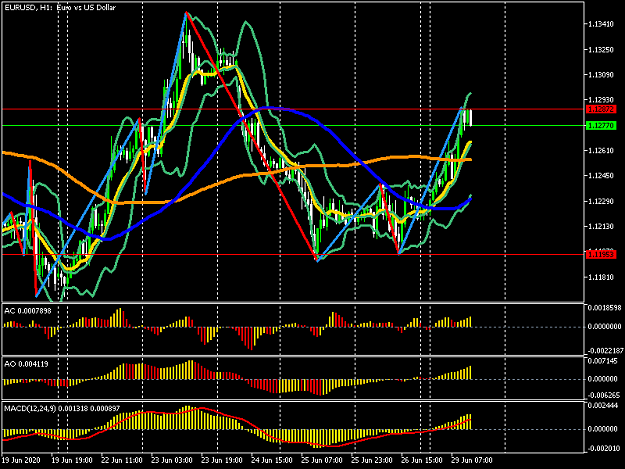
Task: Click price scale value 1.13090
Action: point(601,75)
